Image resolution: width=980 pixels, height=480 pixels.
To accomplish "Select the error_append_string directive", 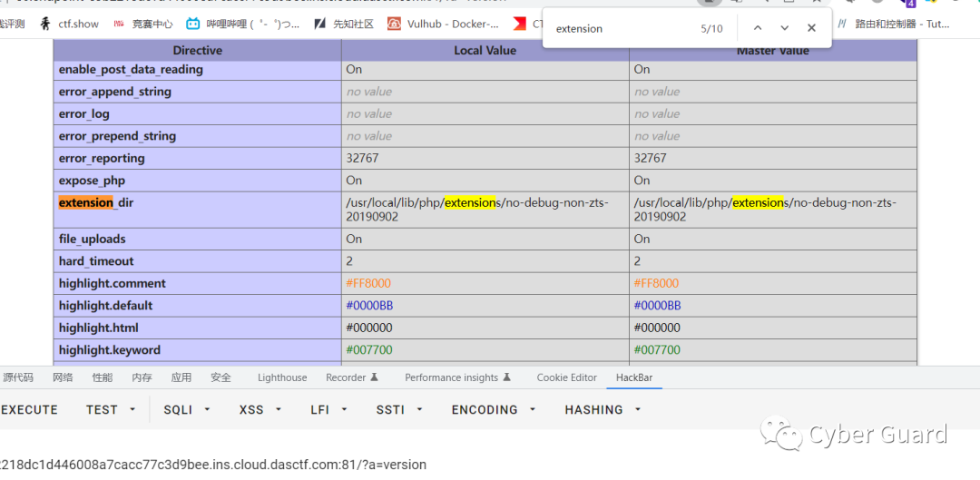I will [198, 92].
